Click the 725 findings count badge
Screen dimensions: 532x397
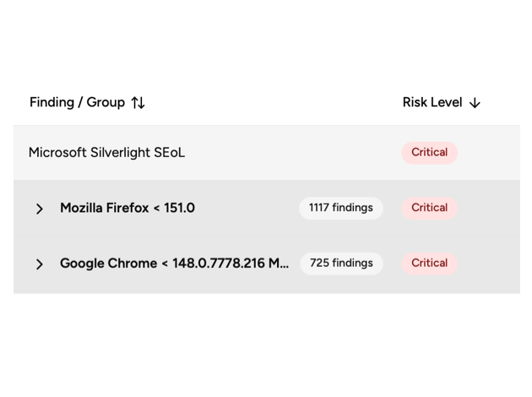(342, 264)
